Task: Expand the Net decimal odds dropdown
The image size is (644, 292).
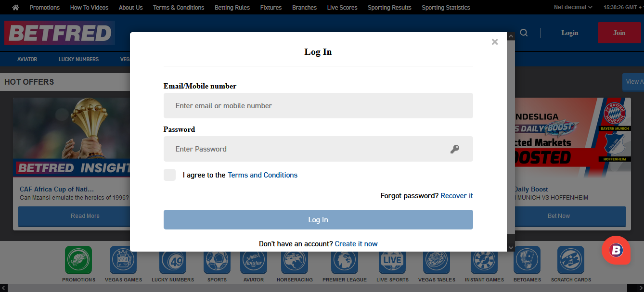Action: [573, 7]
